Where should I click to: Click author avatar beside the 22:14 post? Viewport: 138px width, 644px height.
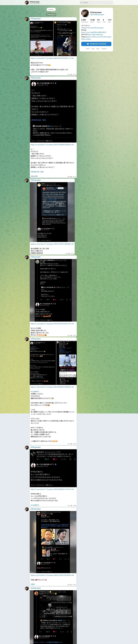[x=27, y=19]
